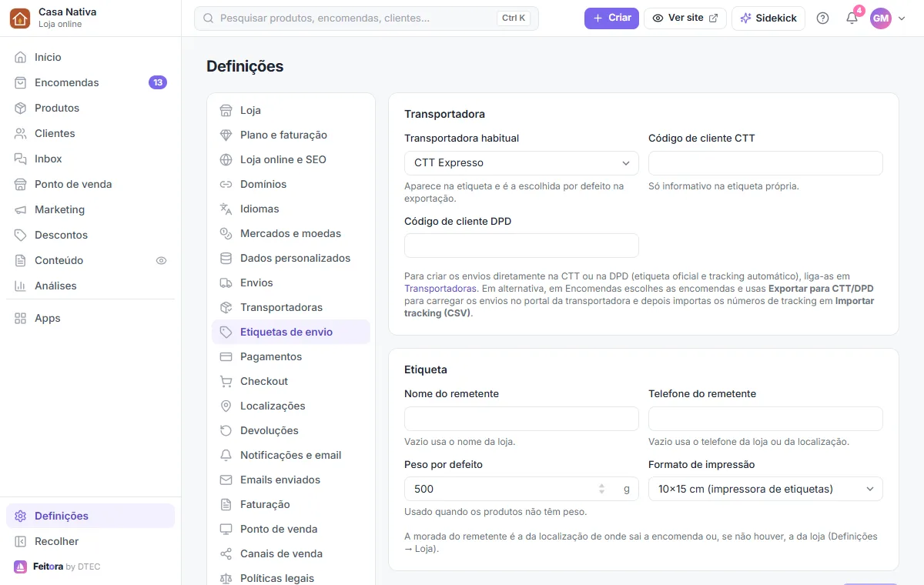Click the Pagamentos card icon

coord(226,356)
